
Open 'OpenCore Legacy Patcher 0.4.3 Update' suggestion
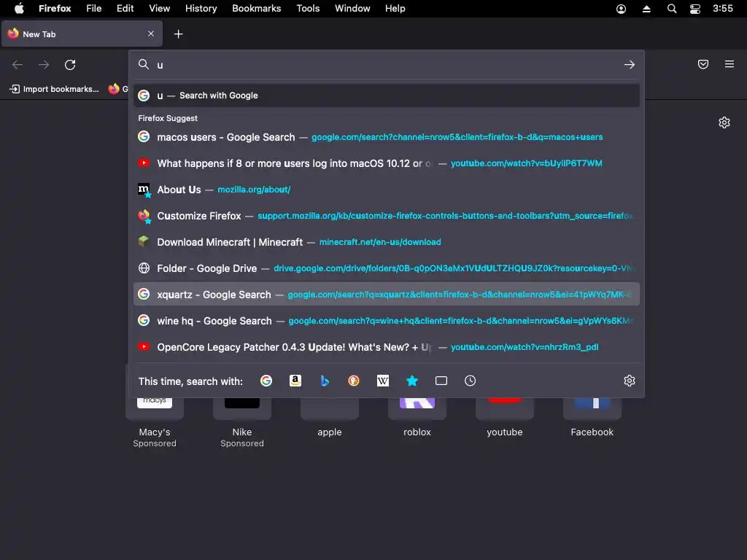(387, 346)
